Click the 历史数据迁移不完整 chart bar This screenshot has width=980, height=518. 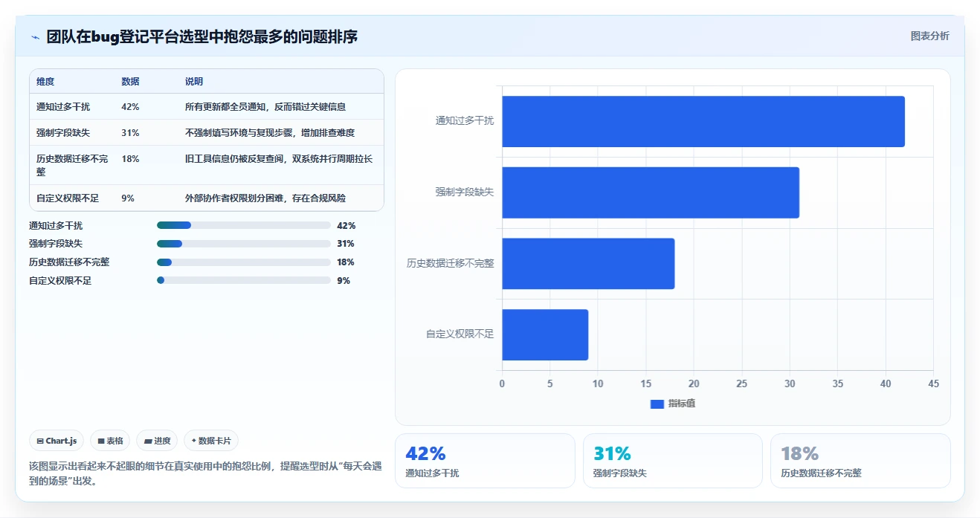[x=588, y=264]
